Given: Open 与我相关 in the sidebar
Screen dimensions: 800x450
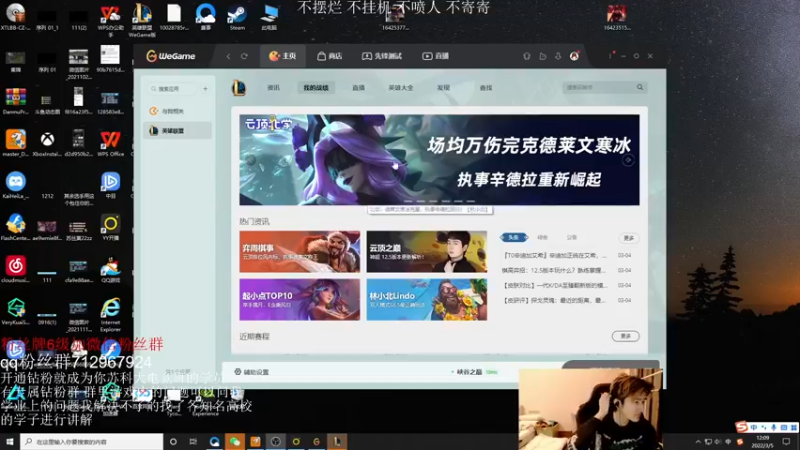Looking at the screenshot, I should [178, 111].
